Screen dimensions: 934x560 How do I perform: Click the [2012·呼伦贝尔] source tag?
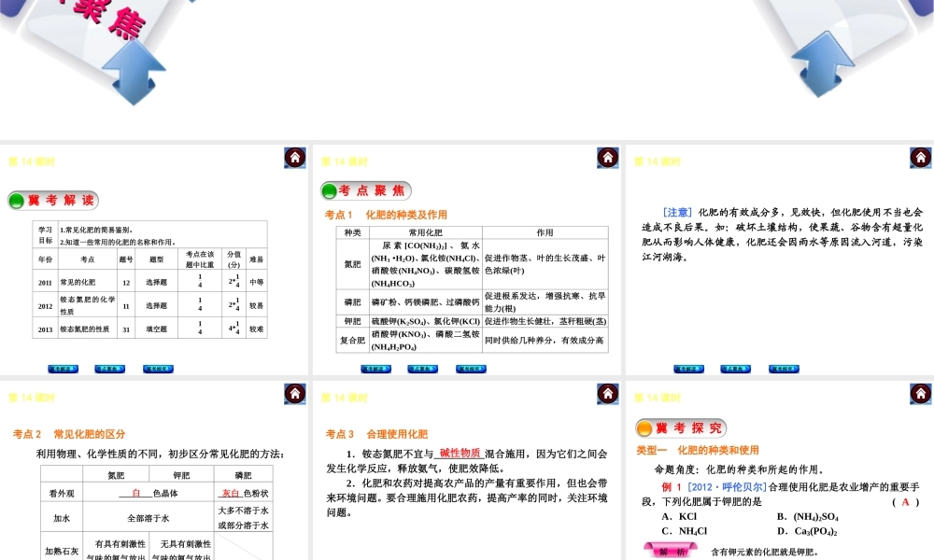pyautogui.click(x=727, y=487)
